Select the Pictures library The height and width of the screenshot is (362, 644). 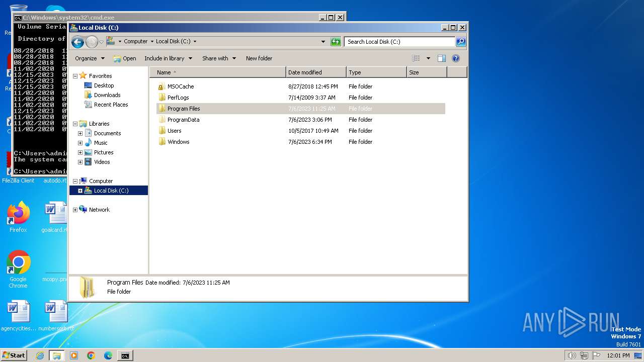(x=104, y=152)
